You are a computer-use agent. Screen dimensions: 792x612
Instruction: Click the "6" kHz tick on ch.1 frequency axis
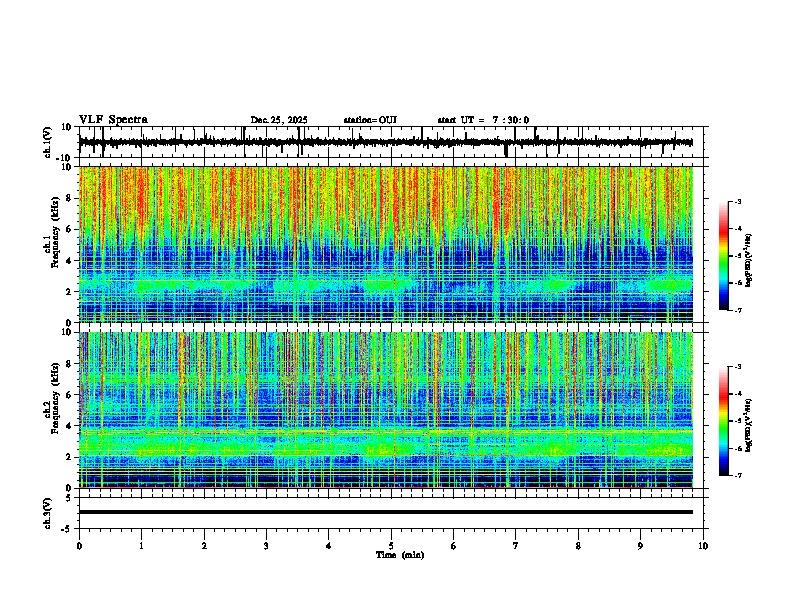tap(70, 229)
